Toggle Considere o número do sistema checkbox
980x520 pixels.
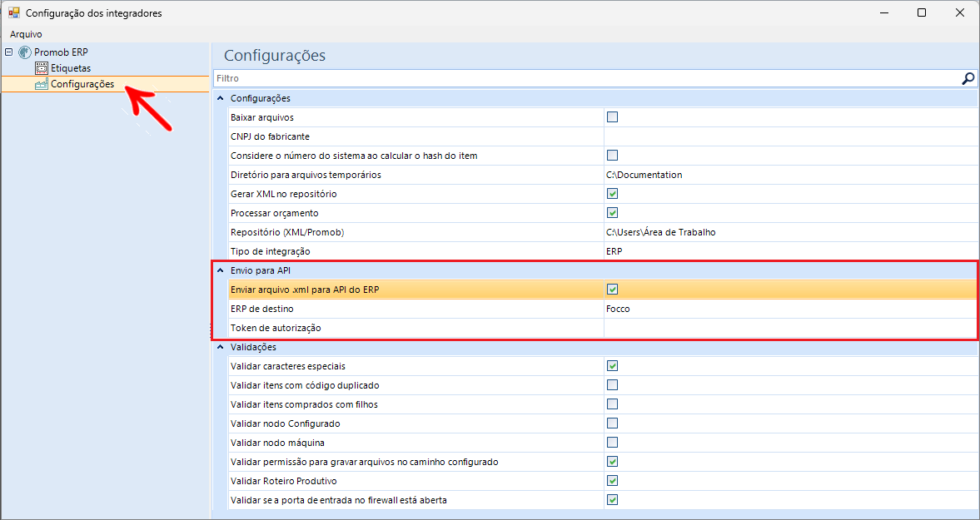click(613, 156)
